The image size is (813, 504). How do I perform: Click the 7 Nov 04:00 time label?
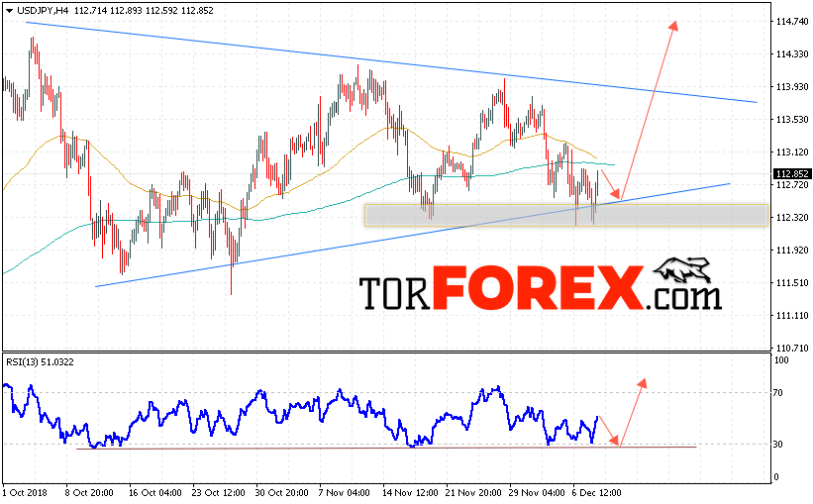click(345, 492)
